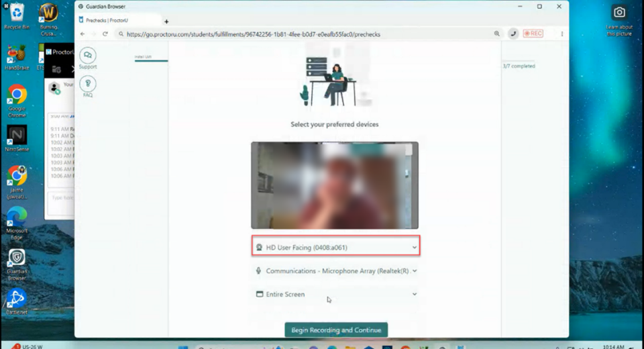Open HandBrake desktop shortcut
Screen dimensions: 644x349
tap(16, 54)
